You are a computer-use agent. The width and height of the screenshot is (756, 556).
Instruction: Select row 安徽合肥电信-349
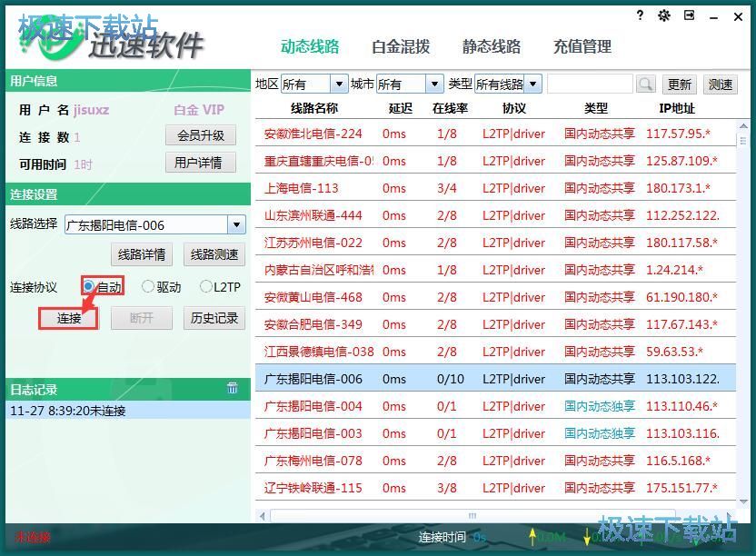coord(495,324)
